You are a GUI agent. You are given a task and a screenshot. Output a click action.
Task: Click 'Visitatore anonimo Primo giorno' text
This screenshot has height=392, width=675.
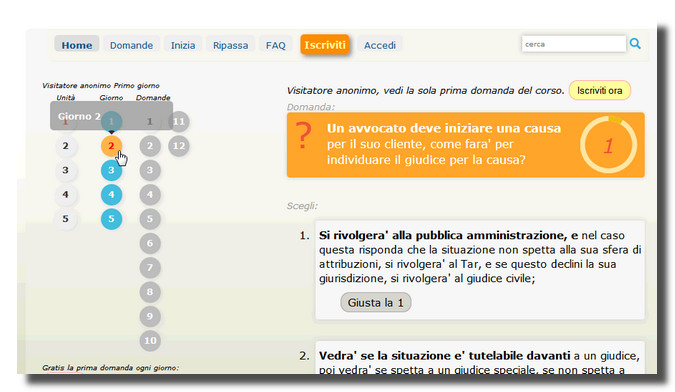pyautogui.click(x=101, y=86)
